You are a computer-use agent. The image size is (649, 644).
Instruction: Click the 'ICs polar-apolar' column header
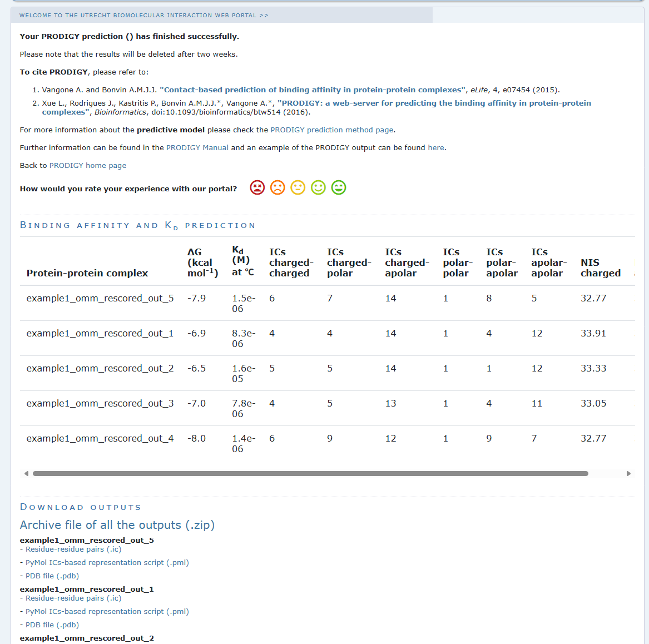502,262
